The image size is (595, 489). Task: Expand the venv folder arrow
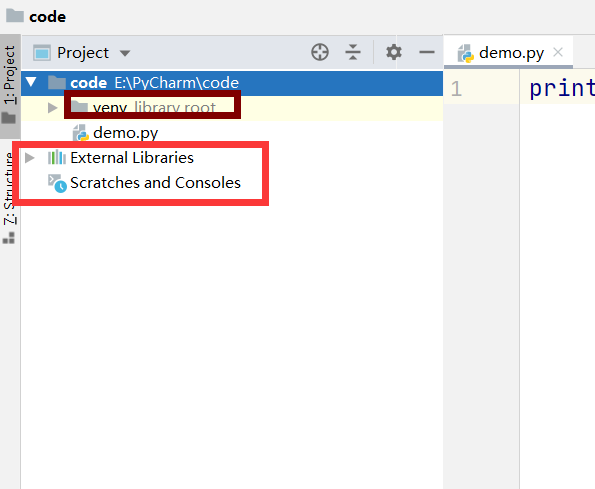point(52,108)
